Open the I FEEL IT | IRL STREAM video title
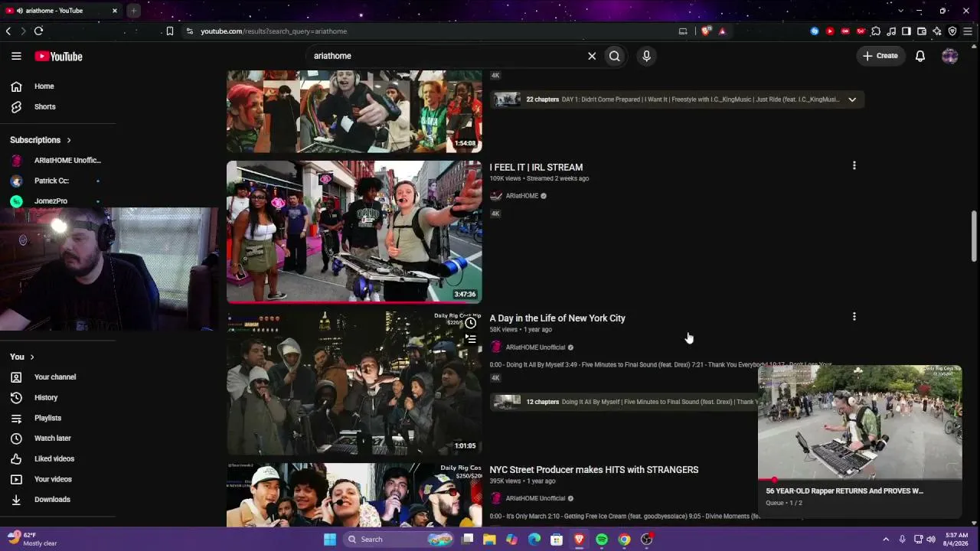The image size is (980, 551). tap(536, 168)
